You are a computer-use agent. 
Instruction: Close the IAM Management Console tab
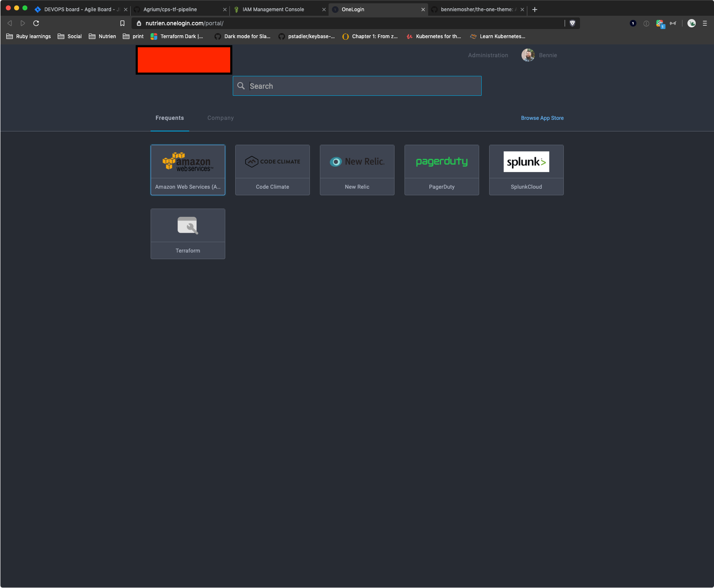(x=324, y=10)
